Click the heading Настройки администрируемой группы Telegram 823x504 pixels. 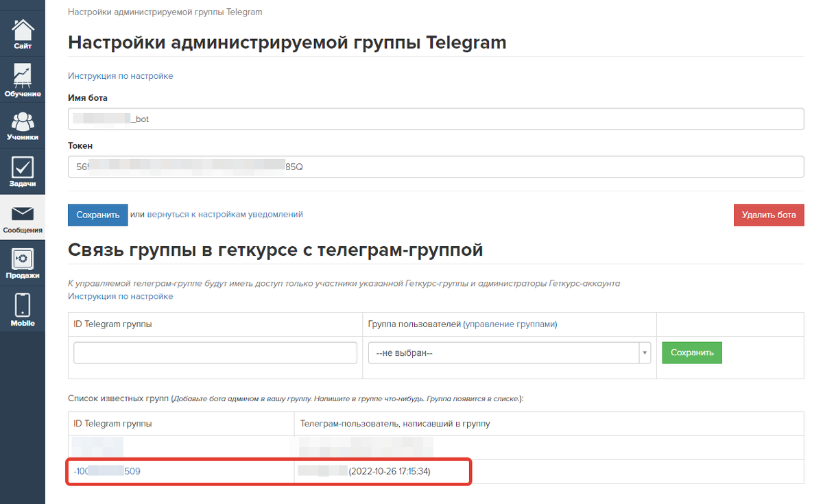[x=287, y=43]
